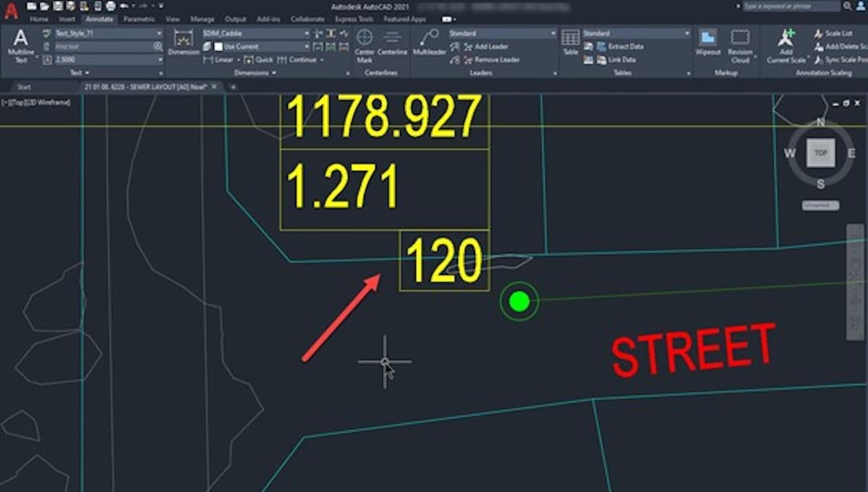Open the Text_Style_71 style dropdown
Screen dimensions: 868x492
click(158, 33)
